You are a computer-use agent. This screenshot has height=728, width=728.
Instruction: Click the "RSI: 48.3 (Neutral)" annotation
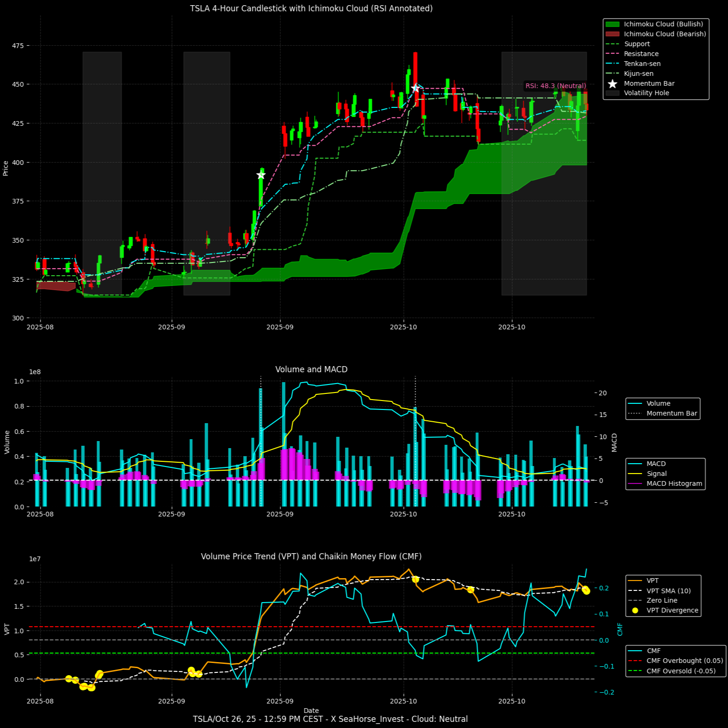[x=556, y=86]
